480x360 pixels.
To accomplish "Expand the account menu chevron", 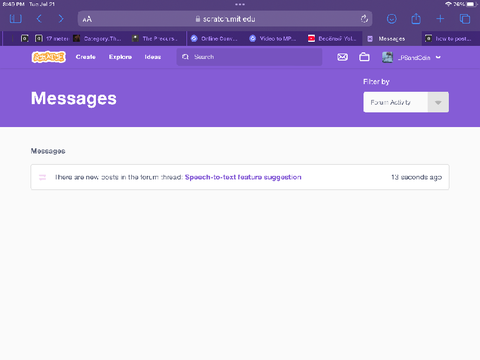I will (x=438, y=57).
